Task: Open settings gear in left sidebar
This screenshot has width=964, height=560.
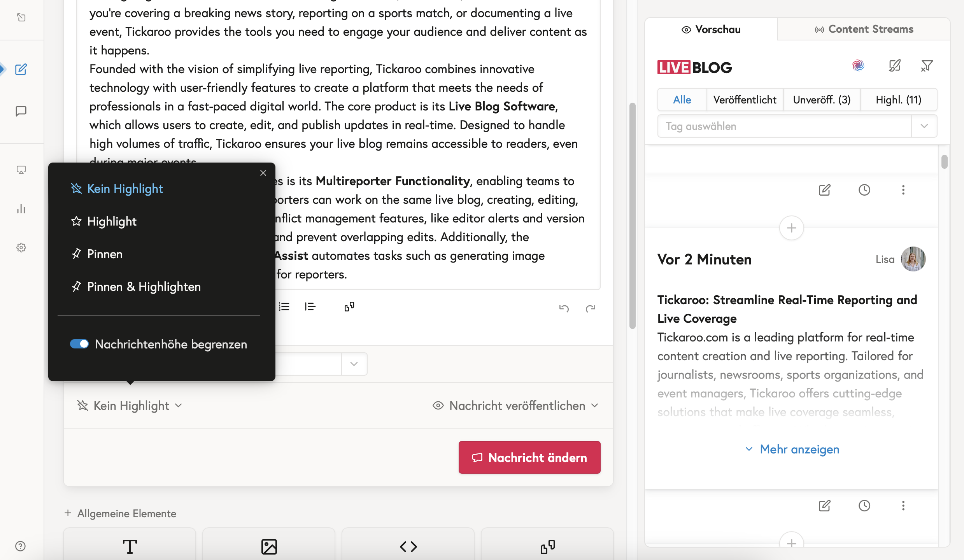Action: point(21,248)
